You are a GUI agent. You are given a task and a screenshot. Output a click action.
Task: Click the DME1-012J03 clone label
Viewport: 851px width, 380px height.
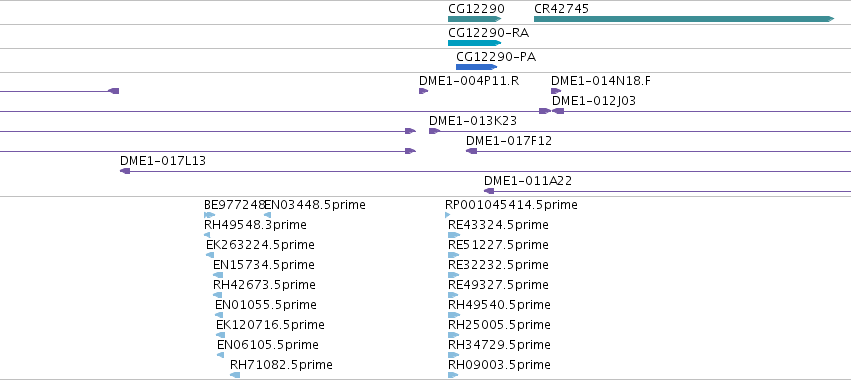coord(594,101)
